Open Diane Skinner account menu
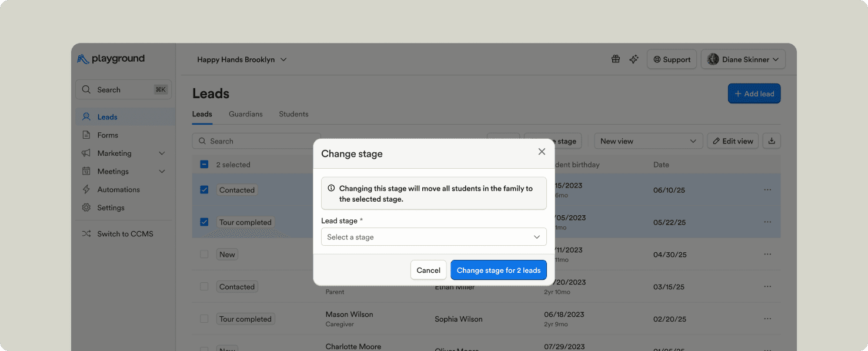 (x=743, y=59)
